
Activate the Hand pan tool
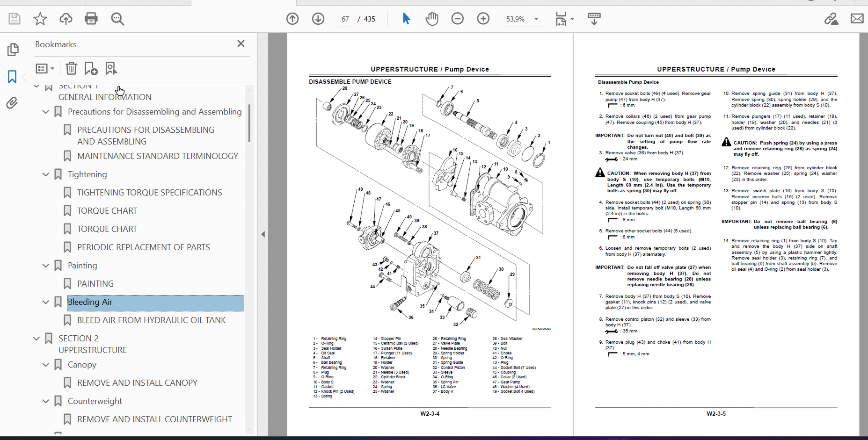coord(431,19)
